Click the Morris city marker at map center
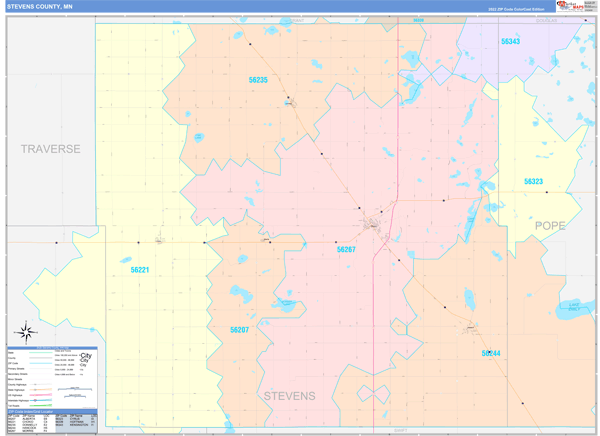600x436 pixels. pyautogui.click(x=372, y=224)
